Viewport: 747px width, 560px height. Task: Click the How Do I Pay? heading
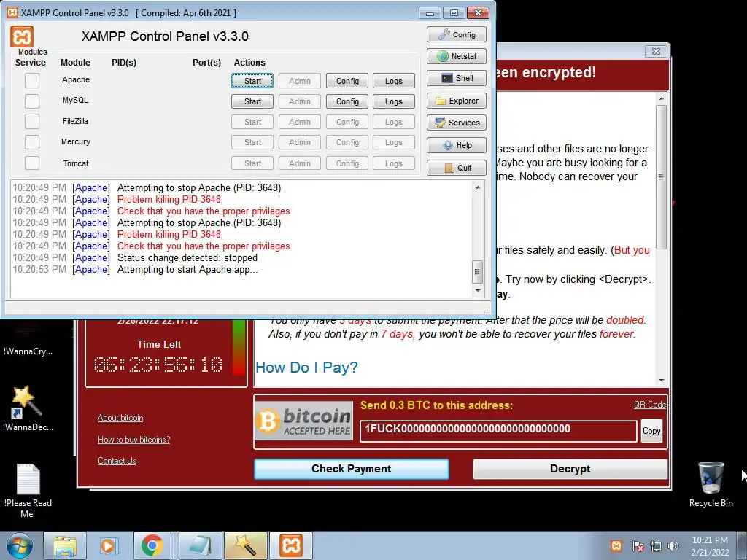(x=306, y=367)
